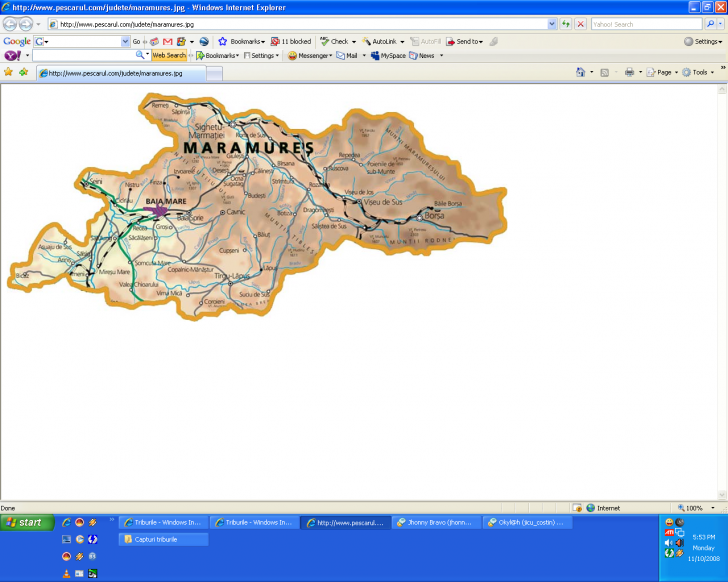Change zoom level using the 100% control

[693, 508]
